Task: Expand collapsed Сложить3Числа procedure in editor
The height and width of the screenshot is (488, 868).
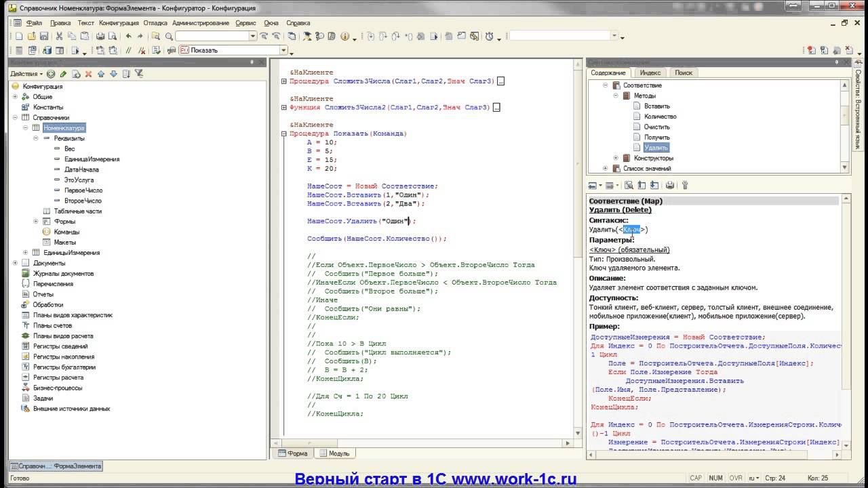Action: click(x=284, y=81)
